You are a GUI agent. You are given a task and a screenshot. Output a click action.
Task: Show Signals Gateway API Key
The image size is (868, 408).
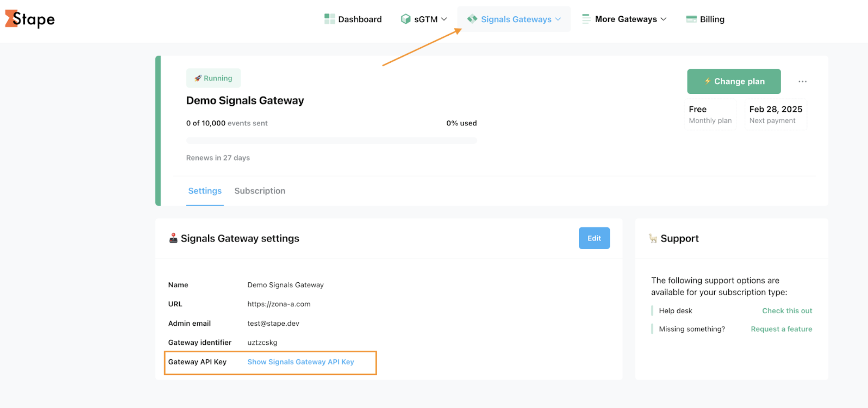pos(301,362)
